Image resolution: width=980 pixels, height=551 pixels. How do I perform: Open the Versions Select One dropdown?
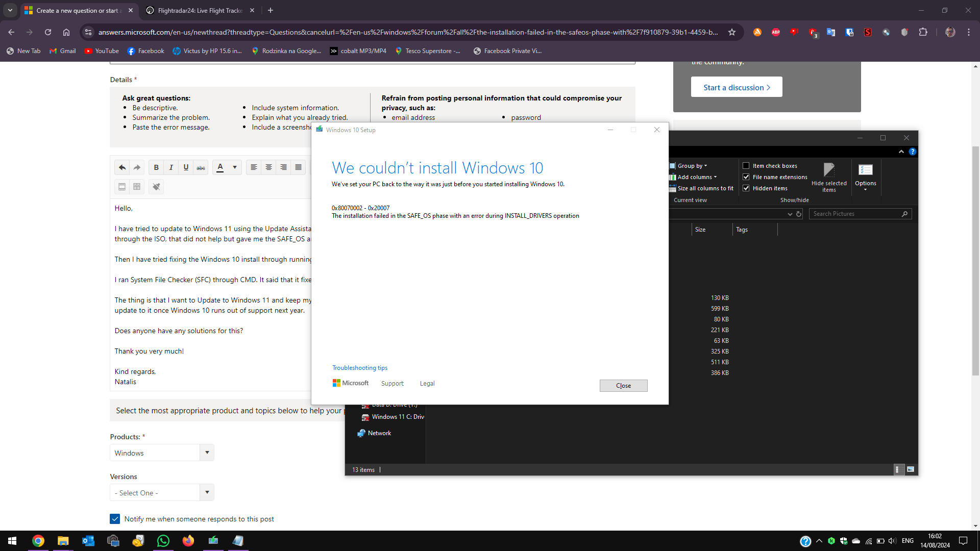tap(207, 492)
